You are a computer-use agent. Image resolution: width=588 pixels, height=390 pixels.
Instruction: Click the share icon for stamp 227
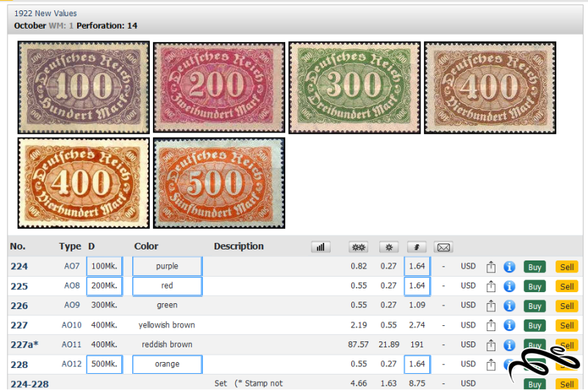coord(491,325)
